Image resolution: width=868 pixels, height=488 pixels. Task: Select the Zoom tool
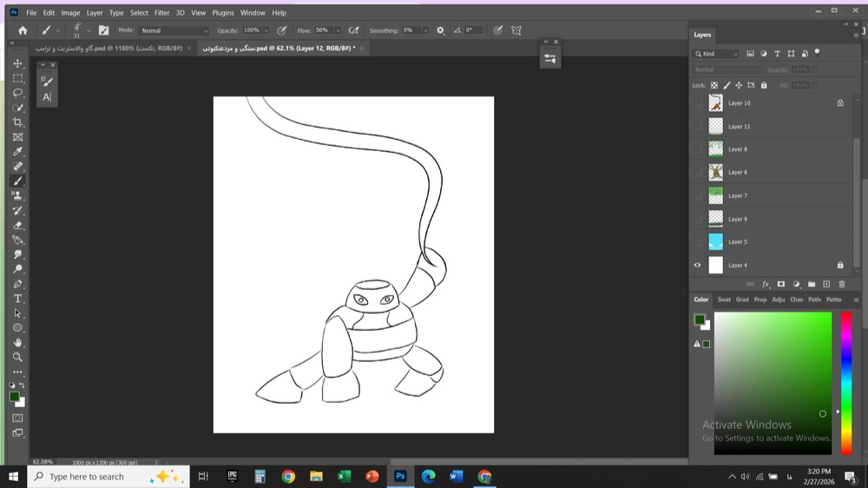[17, 357]
